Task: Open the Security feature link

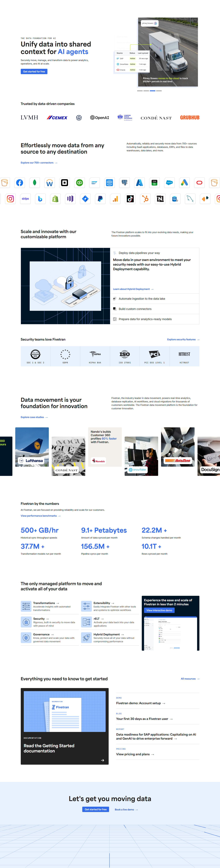Action: (41, 619)
